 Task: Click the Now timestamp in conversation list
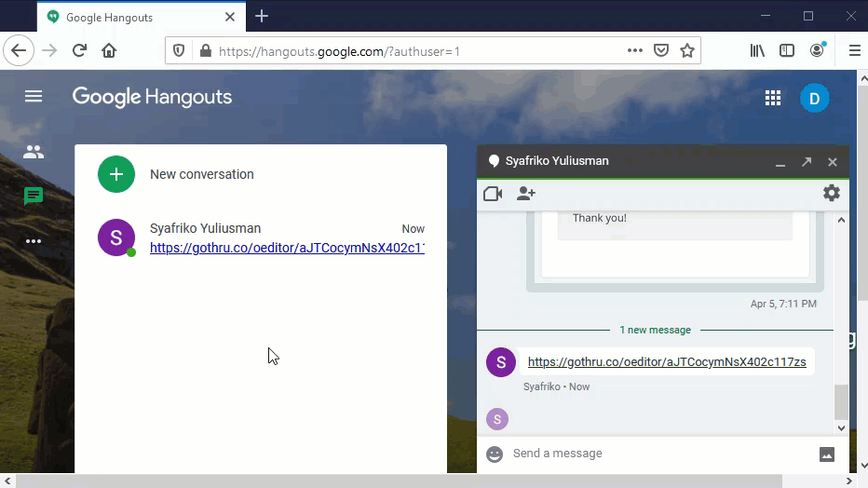tap(413, 229)
